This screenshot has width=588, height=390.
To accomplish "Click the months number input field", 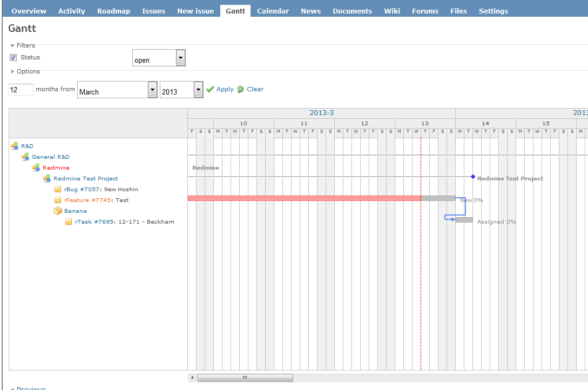I will (x=21, y=90).
